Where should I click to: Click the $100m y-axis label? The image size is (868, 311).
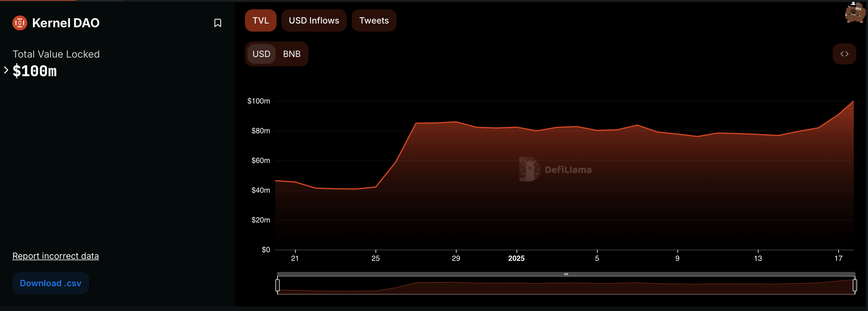tap(258, 101)
